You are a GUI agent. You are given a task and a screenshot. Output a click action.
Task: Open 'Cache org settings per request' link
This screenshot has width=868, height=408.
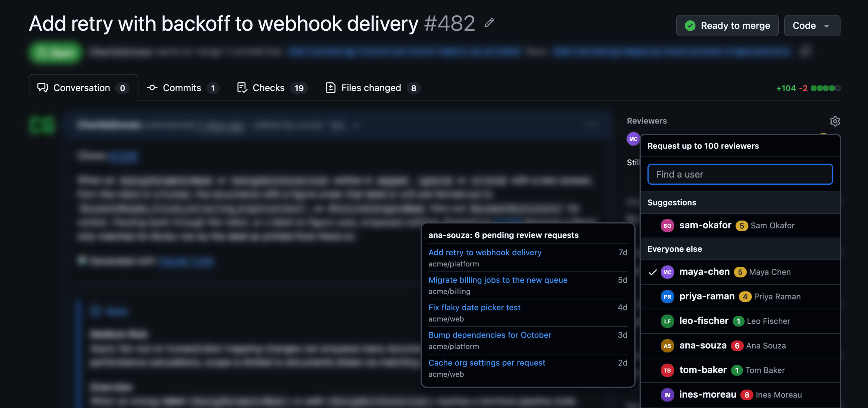[486, 363]
